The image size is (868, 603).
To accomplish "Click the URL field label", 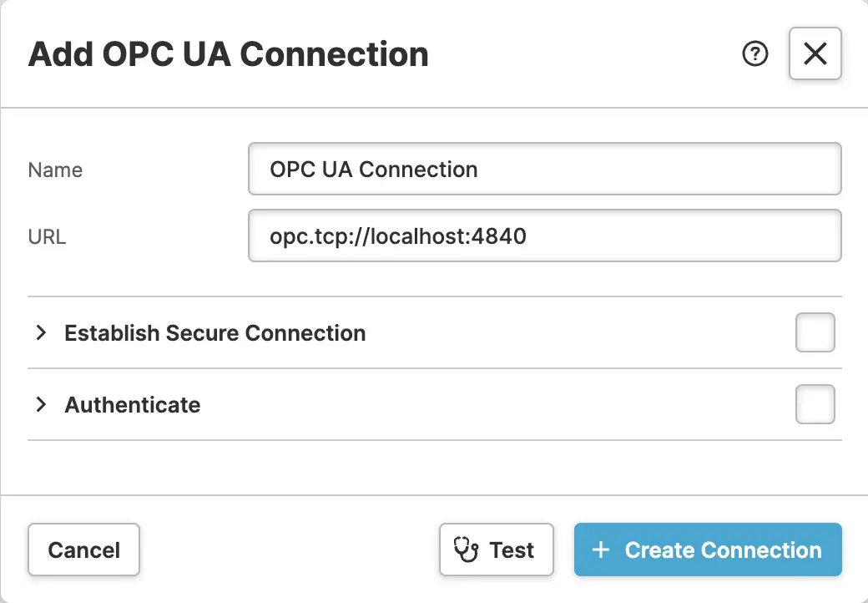I will tap(47, 237).
